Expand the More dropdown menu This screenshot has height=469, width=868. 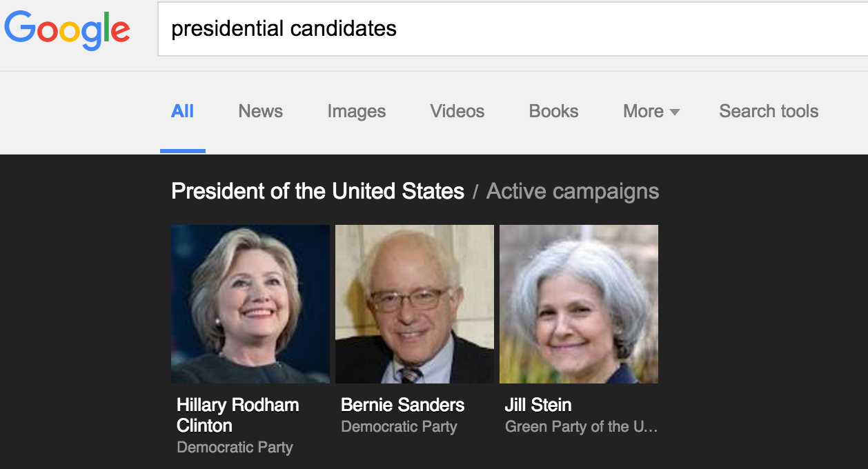tap(651, 112)
